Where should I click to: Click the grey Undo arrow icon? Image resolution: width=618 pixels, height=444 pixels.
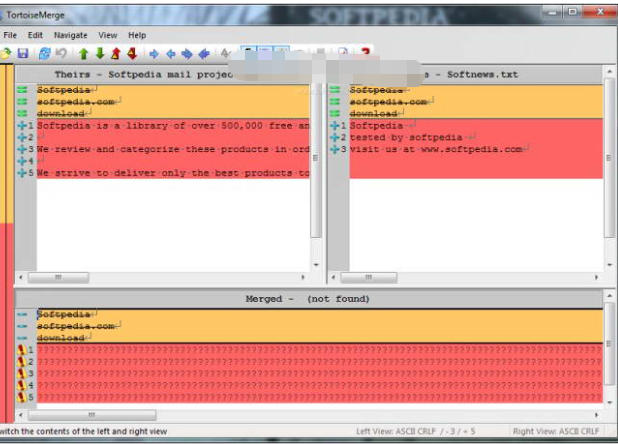[x=61, y=53]
